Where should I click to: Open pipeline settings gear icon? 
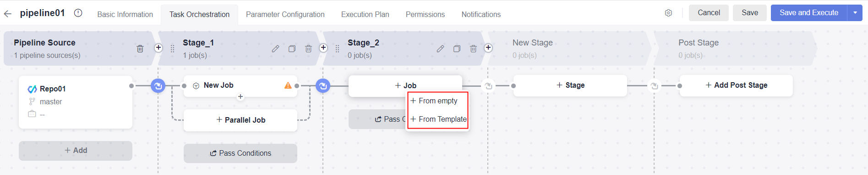(x=668, y=13)
